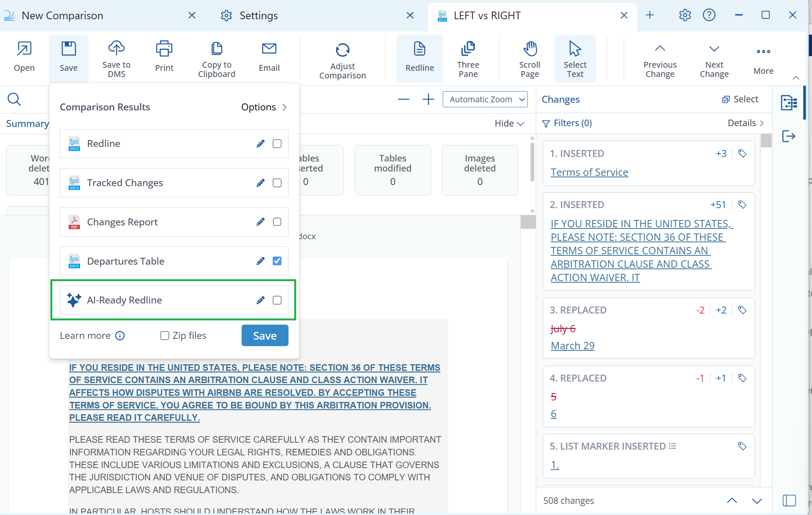The height and width of the screenshot is (515, 812).
Task: Decrease zoom with the minus control
Action: [404, 99]
